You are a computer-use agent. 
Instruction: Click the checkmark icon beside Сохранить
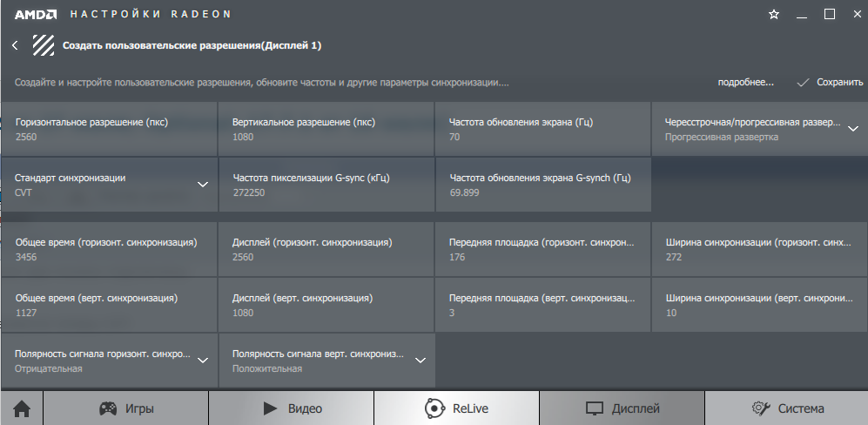coord(803,83)
